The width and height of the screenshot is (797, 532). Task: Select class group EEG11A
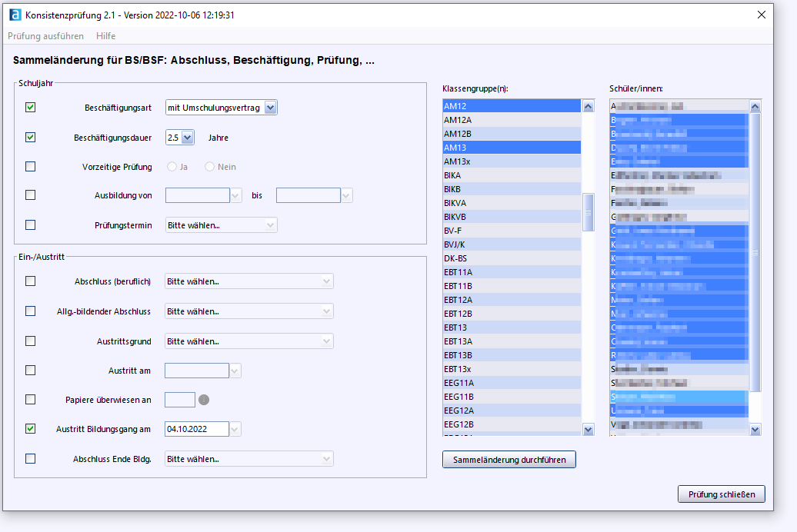tap(512, 383)
